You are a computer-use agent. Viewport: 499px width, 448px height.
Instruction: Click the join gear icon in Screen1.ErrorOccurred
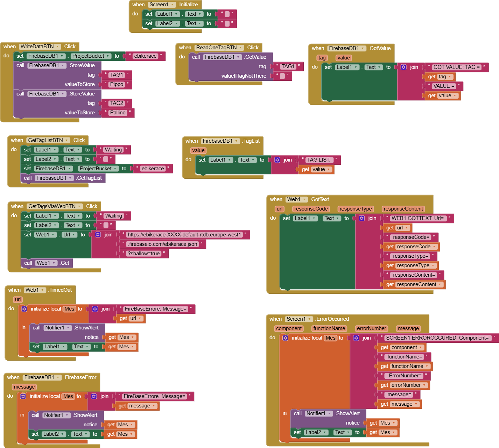click(x=356, y=338)
